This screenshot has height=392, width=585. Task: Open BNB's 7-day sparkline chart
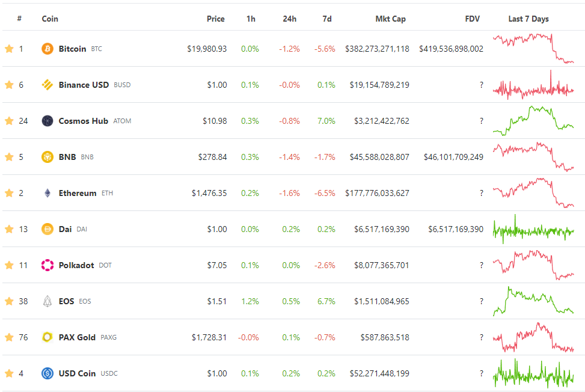point(533,157)
